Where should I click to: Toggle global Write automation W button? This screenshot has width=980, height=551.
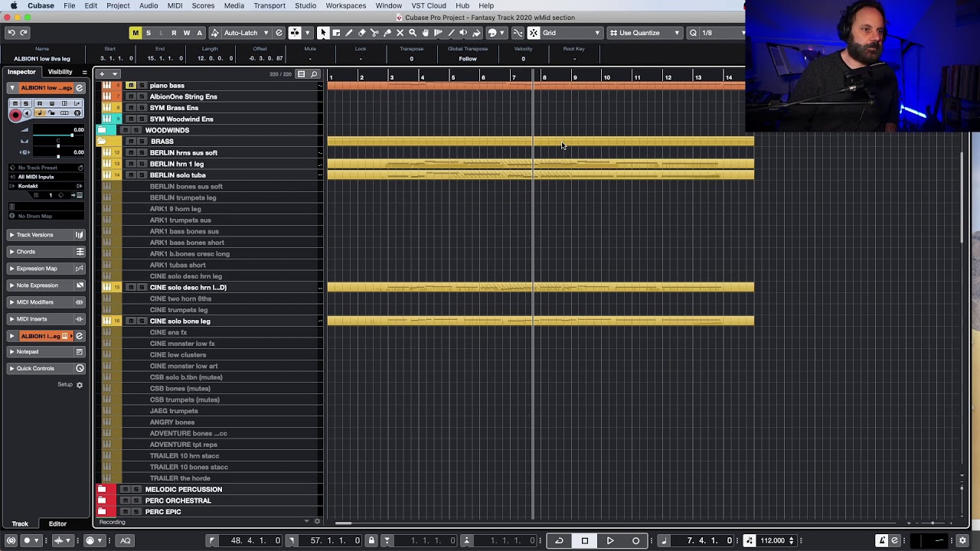click(187, 32)
